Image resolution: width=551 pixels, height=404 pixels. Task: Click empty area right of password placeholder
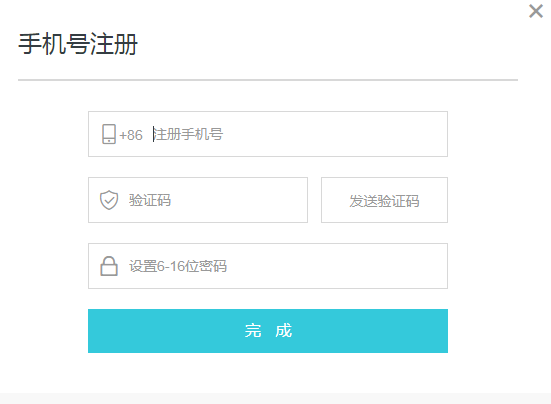[x=337, y=266]
